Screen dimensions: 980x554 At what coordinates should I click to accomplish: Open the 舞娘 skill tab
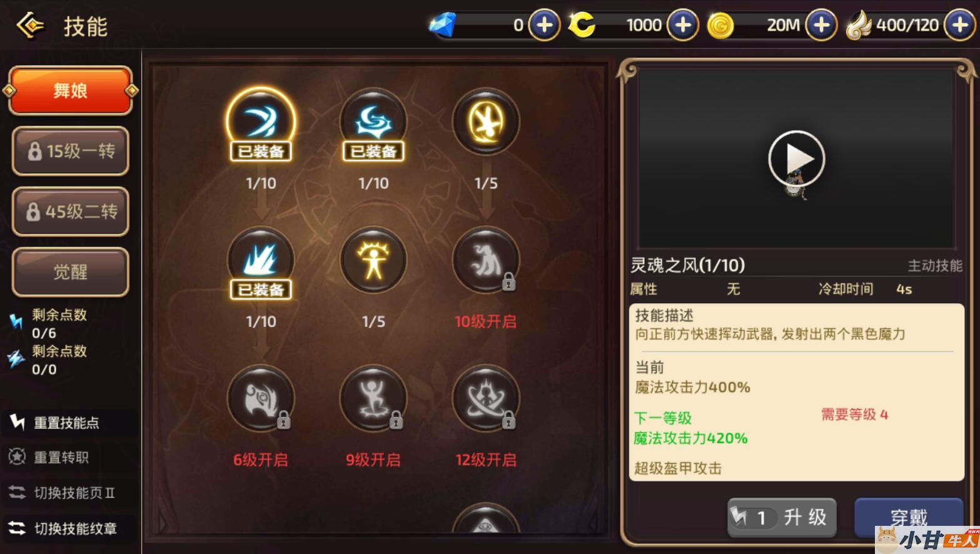point(71,91)
